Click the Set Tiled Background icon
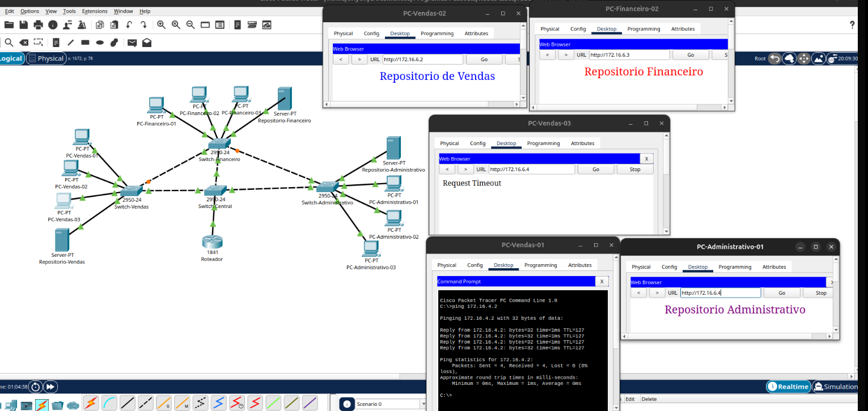The width and height of the screenshot is (868, 411). [x=819, y=58]
